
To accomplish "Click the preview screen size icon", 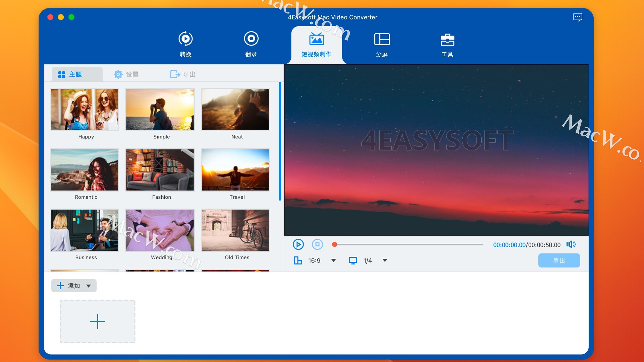I will click(353, 260).
